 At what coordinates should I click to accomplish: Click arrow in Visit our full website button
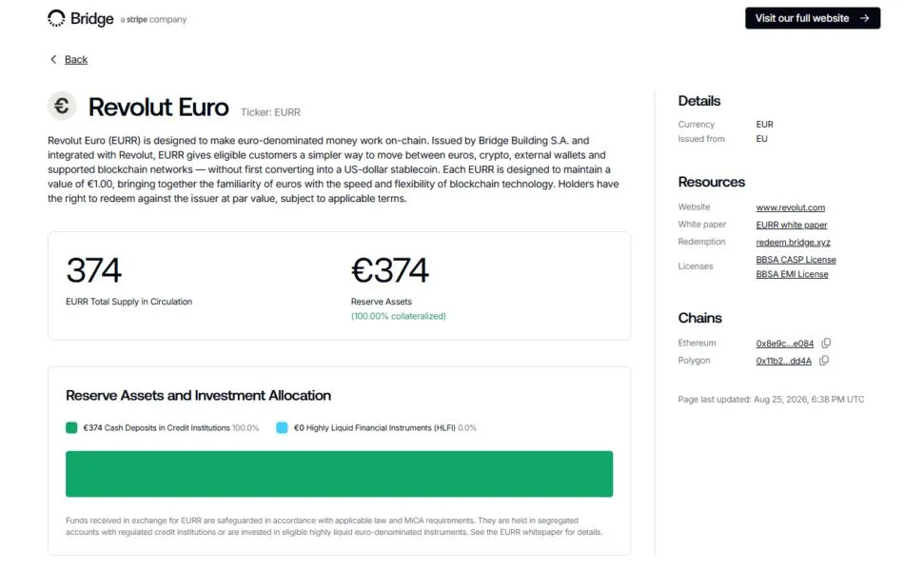(864, 18)
